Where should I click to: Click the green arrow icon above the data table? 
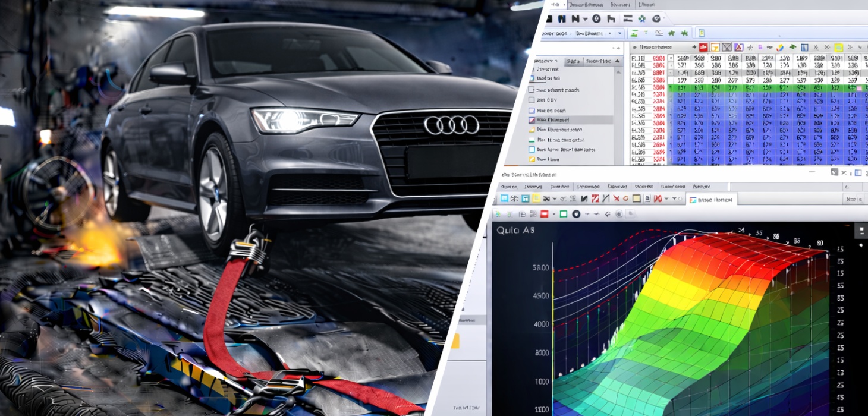pyautogui.click(x=792, y=47)
